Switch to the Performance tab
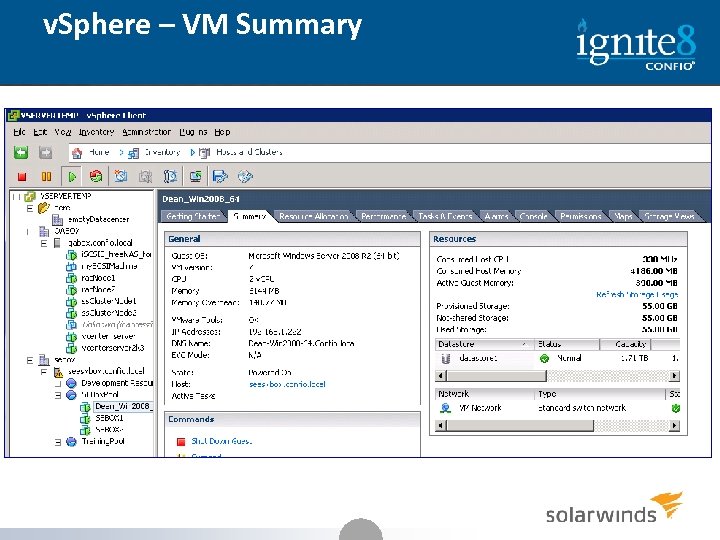The width and height of the screenshot is (720, 540). point(384,216)
